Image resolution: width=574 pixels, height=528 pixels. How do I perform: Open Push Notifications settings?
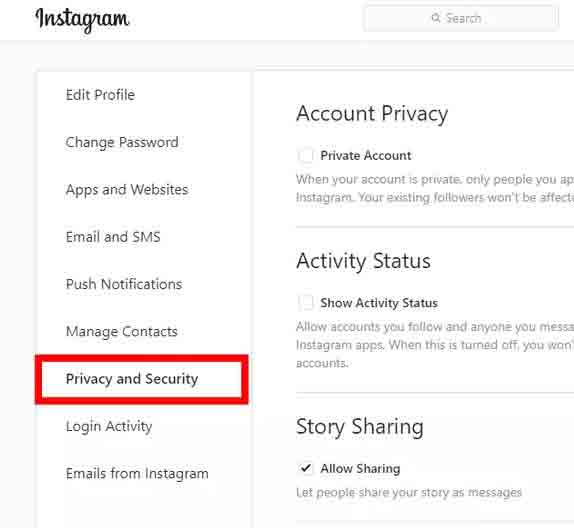click(x=124, y=284)
